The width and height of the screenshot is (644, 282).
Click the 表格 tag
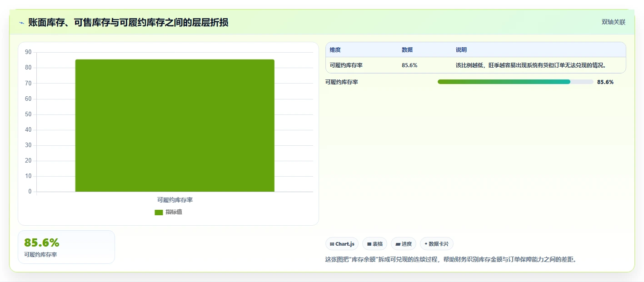pos(374,244)
